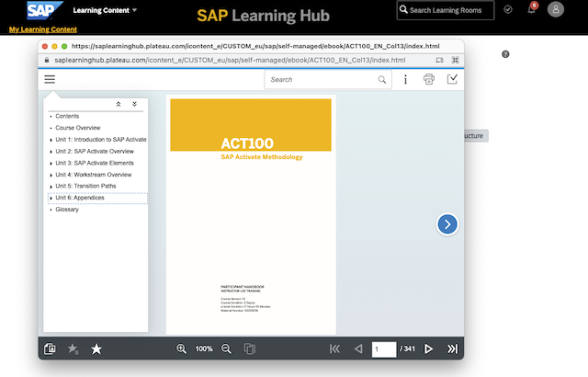Viewport: 588px width, 377px height.
Task: Open the information icon
Action: click(405, 79)
